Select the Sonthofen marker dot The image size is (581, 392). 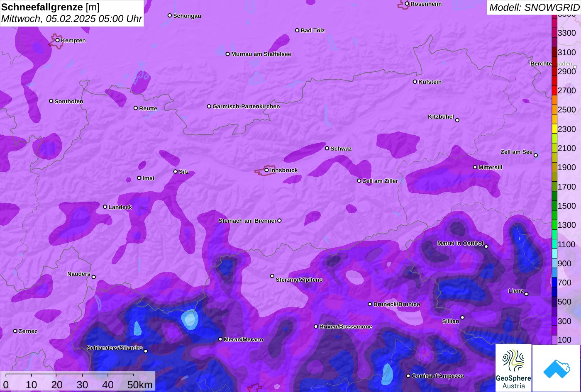51,101
